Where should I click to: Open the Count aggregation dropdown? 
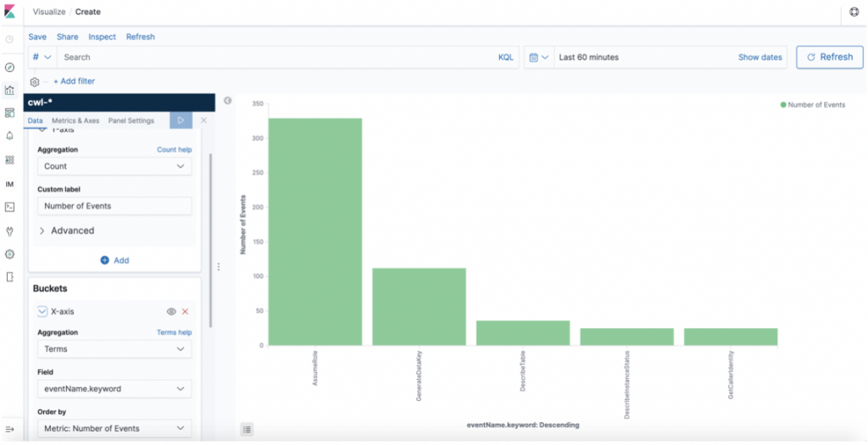pos(114,166)
